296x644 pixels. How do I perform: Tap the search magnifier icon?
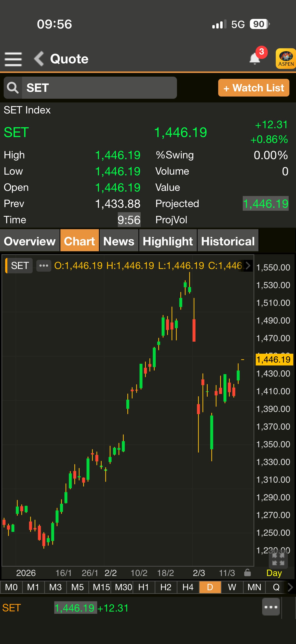(x=13, y=88)
